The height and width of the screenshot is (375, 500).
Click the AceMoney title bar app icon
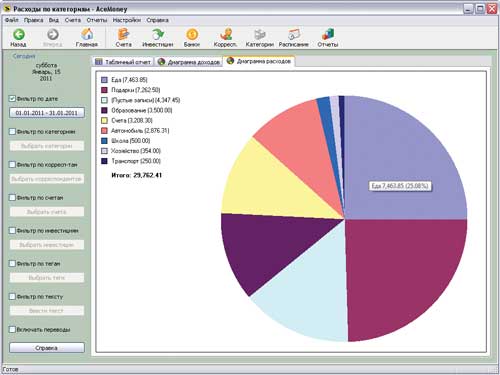7,8
